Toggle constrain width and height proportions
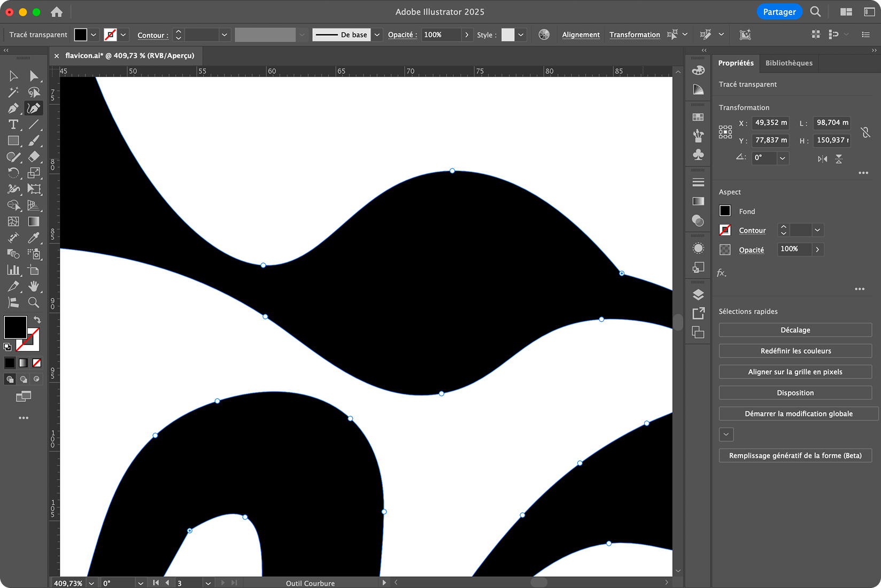Screen dimensions: 881x588 click(865, 132)
